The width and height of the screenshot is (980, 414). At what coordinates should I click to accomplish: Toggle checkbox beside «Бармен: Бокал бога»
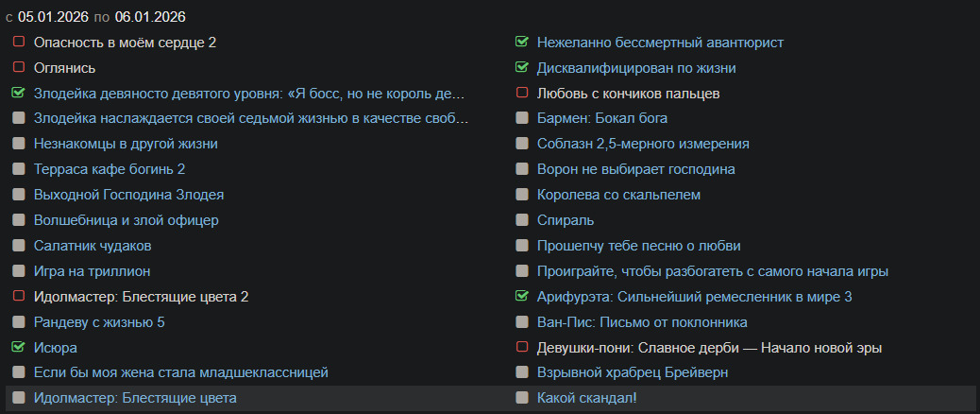point(521,118)
